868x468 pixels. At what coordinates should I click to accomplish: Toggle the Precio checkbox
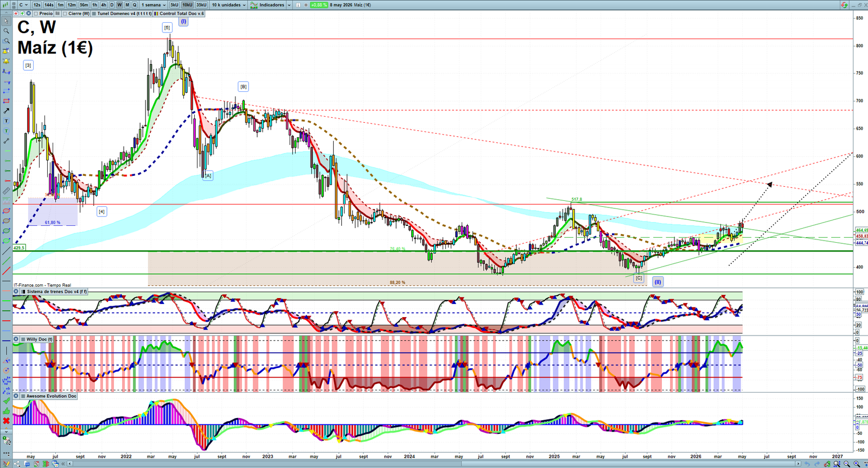tap(36, 14)
